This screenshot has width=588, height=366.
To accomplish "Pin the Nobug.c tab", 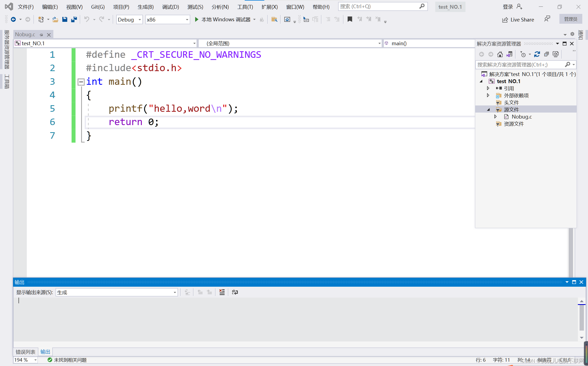I will pos(41,35).
